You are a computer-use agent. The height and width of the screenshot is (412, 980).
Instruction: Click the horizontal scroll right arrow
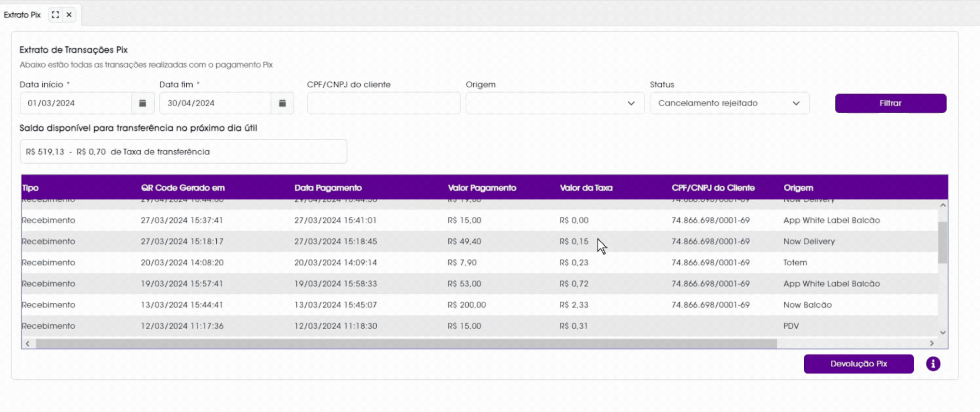coord(932,343)
